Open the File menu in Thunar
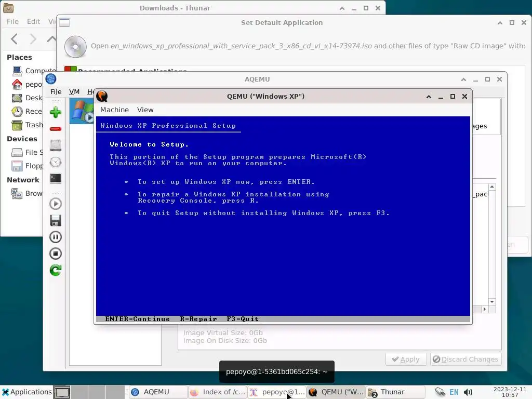532x399 pixels. point(12,21)
